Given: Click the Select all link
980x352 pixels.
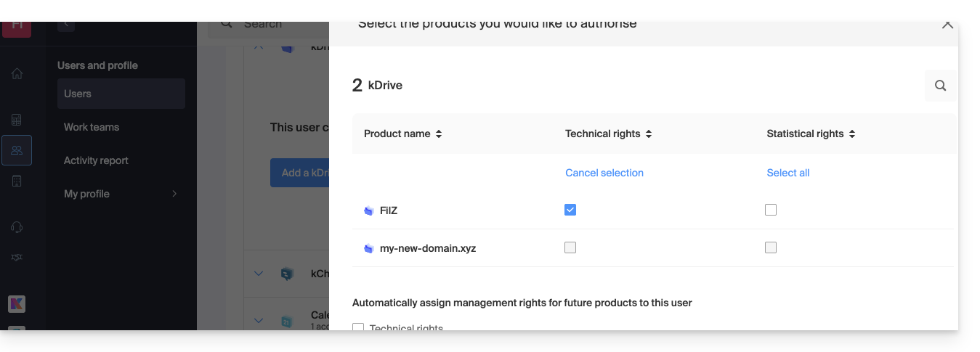Looking at the screenshot, I should pyautogui.click(x=788, y=173).
